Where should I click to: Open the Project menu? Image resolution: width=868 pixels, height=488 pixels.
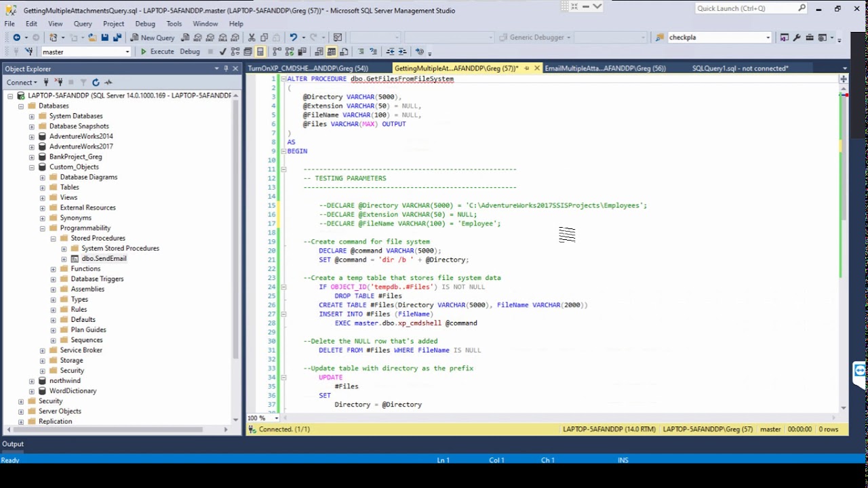[113, 24]
